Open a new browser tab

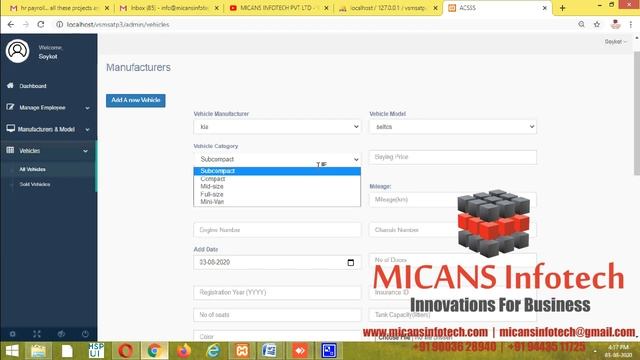point(562,8)
